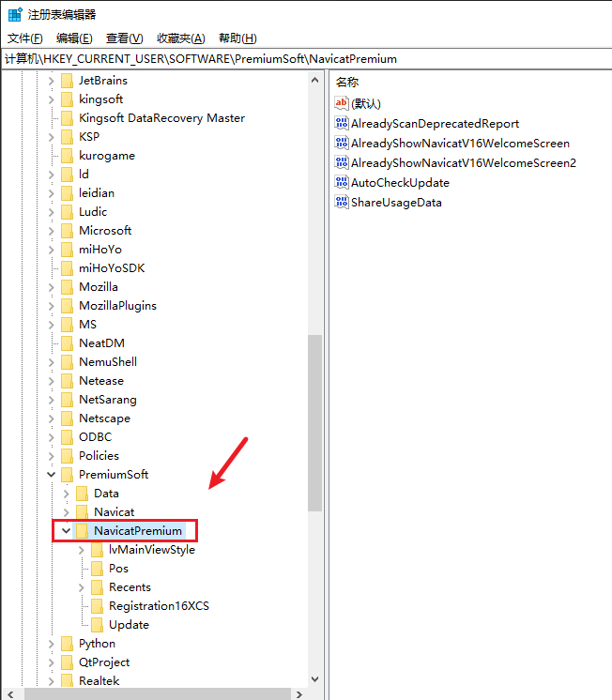The width and height of the screenshot is (612, 700).
Task: Select the AlreadyShowNavicatV16WelcomeScreen2 value
Action: (x=464, y=163)
